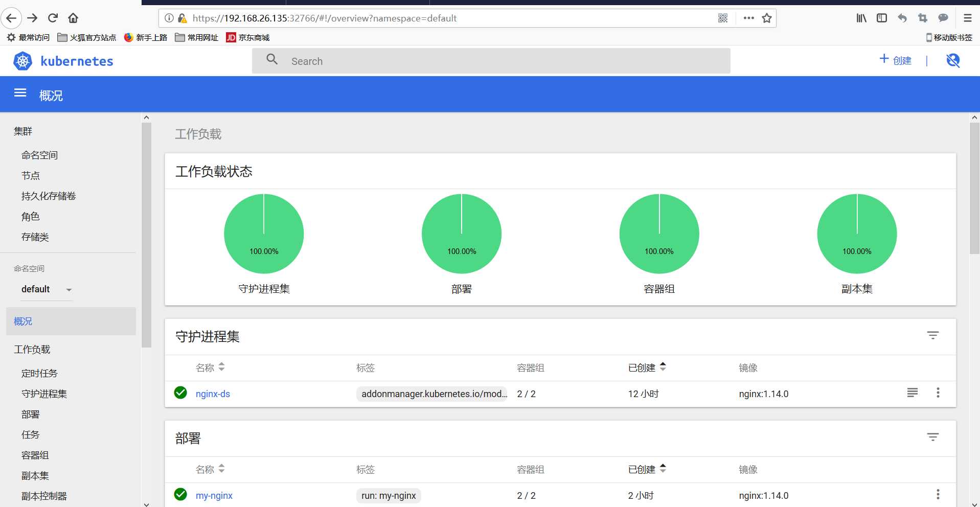Click the screenshot crop toolbar icon
980x507 pixels.
923,18
